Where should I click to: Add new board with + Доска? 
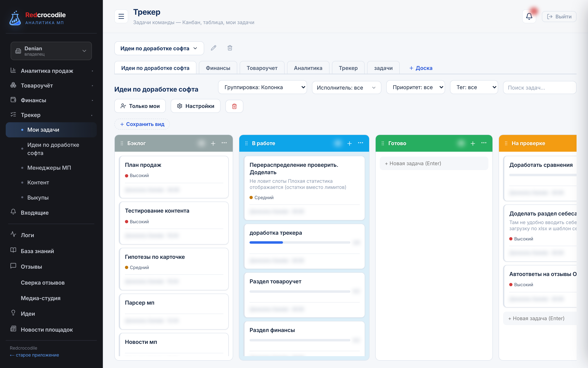pos(421,68)
